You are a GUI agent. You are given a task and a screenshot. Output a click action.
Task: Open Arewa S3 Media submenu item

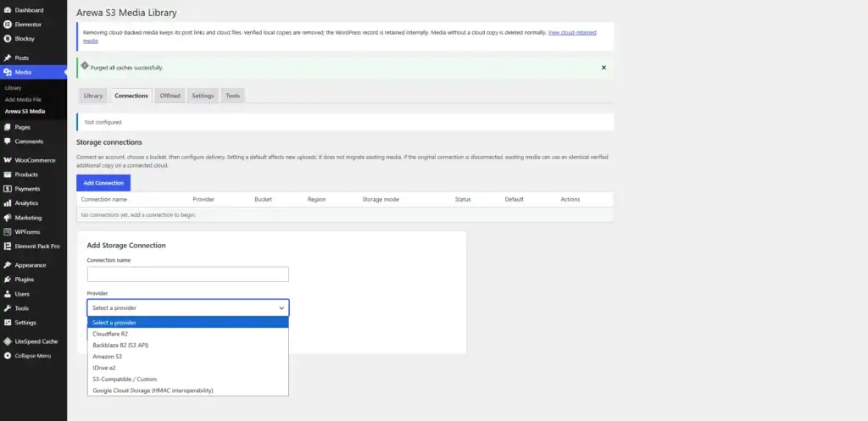coord(25,111)
